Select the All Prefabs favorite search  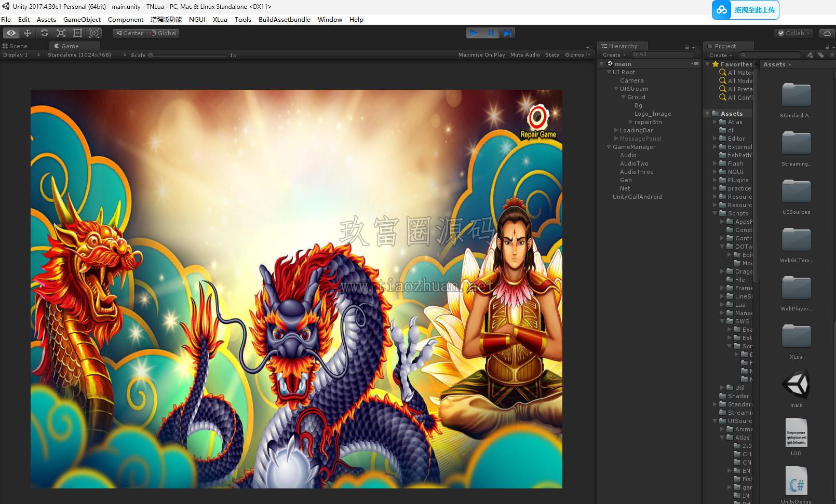click(x=736, y=89)
